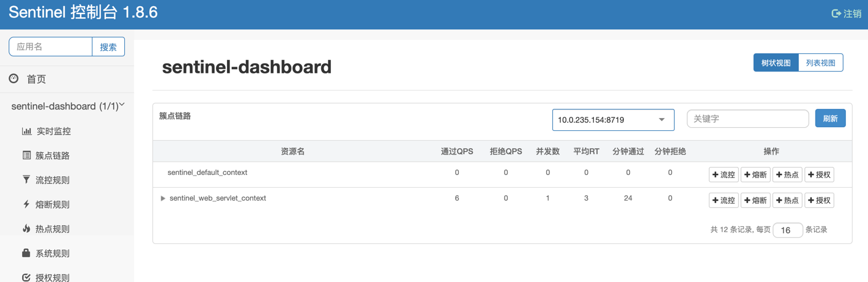Click the 通过QPS column header

point(457,151)
